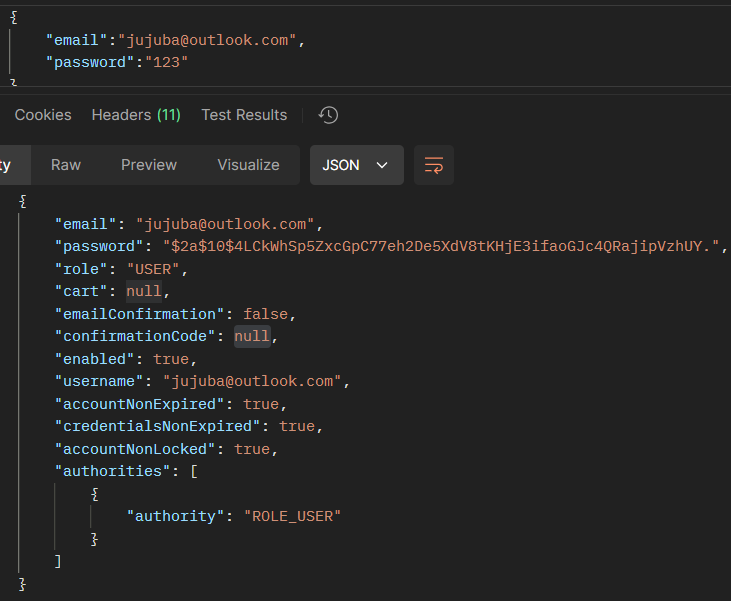Select the Raw view tab

[x=66, y=165]
